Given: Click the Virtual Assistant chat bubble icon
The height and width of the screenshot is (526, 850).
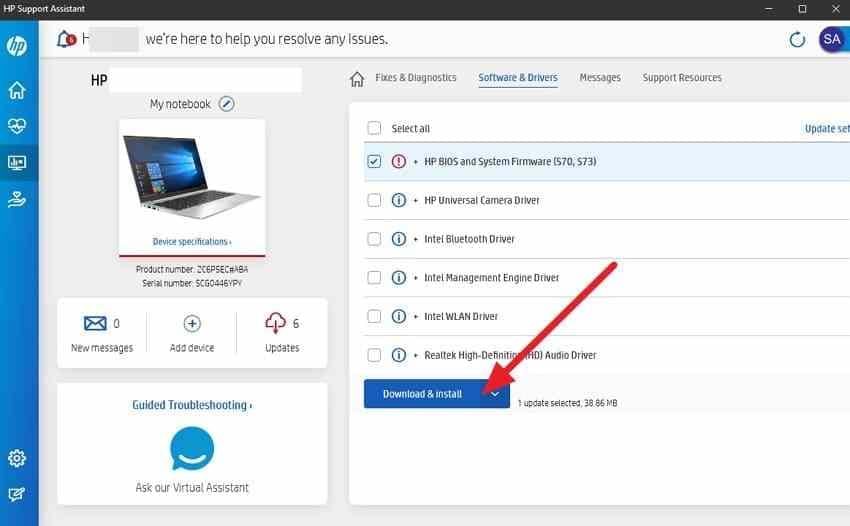Looking at the screenshot, I should click(x=192, y=448).
